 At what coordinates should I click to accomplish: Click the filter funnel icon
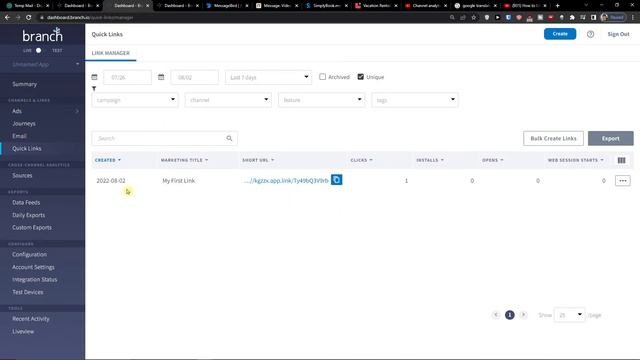(x=94, y=89)
